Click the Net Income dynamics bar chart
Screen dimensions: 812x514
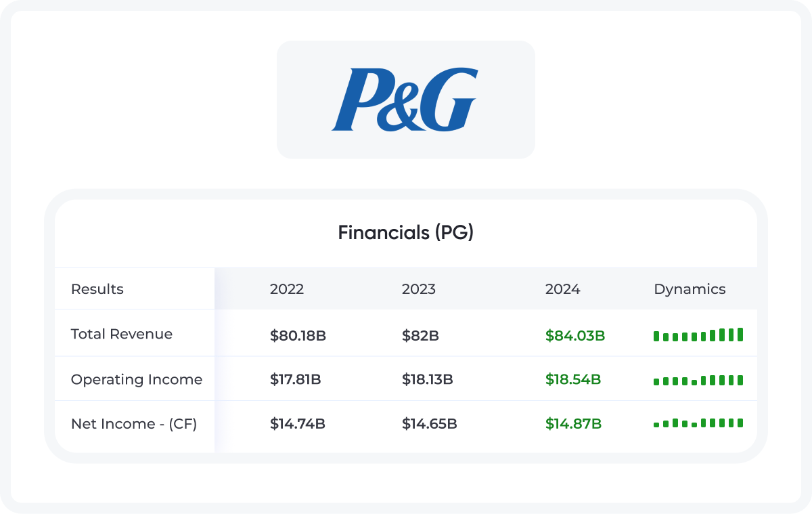click(698, 423)
